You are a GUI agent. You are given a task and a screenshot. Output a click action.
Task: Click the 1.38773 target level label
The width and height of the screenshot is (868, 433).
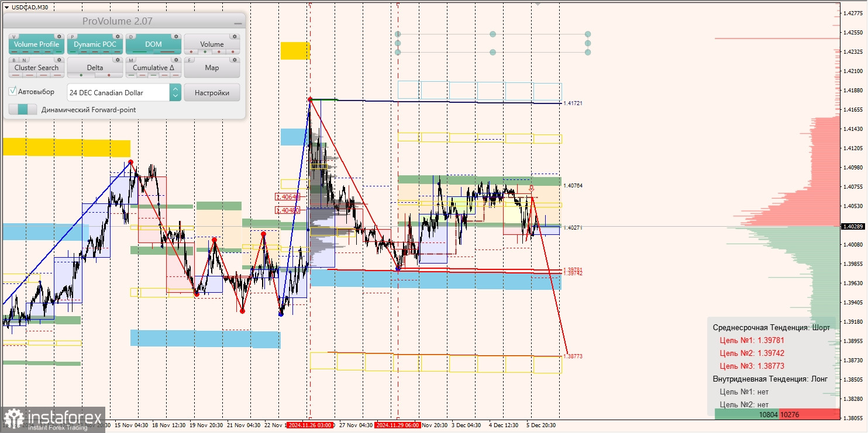point(574,356)
